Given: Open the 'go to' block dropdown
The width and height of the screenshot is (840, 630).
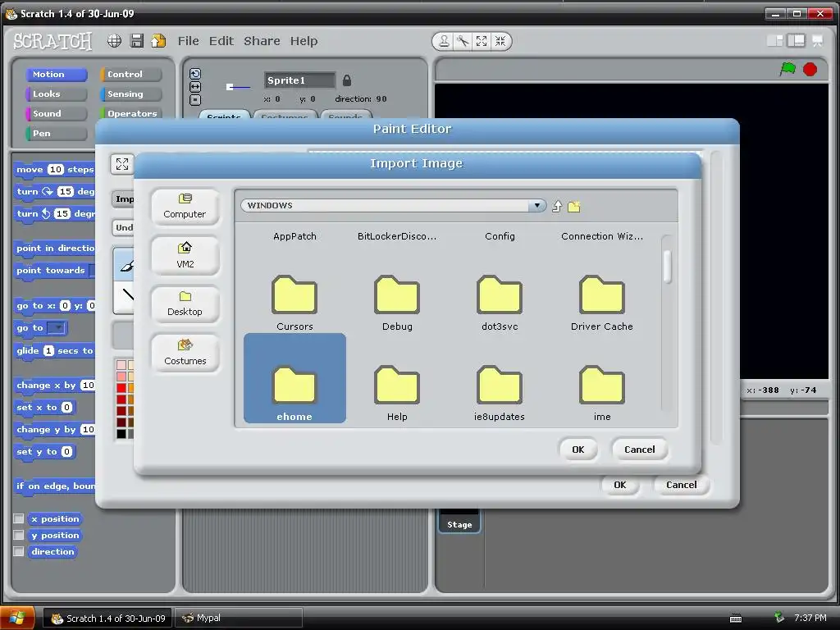Looking at the screenshot, I should pos(56,328).
